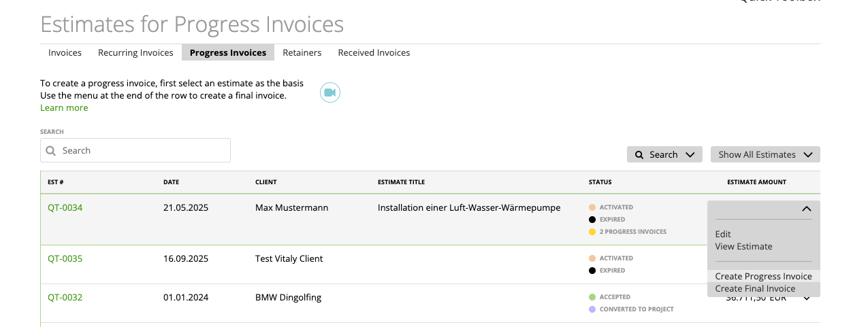Go to the Retainers tab
This screenshot has height=327, width=868.
tap(302, 52)
